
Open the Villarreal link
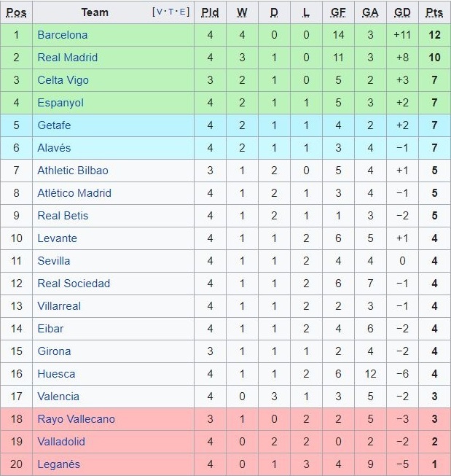coord(59,306)
